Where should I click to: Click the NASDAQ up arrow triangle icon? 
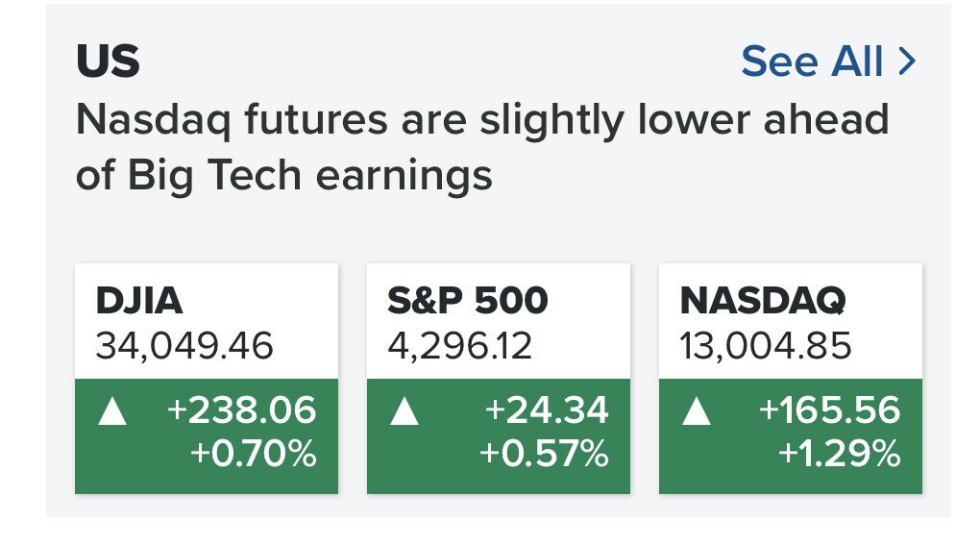click(x=697, y=411)
